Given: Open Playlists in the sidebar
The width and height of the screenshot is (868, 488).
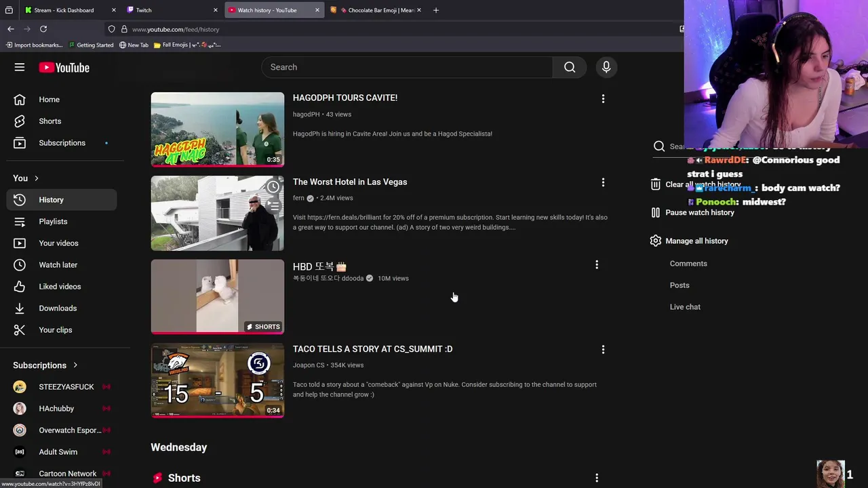Looking at the screenshot, I should click(x=62, y=222).
